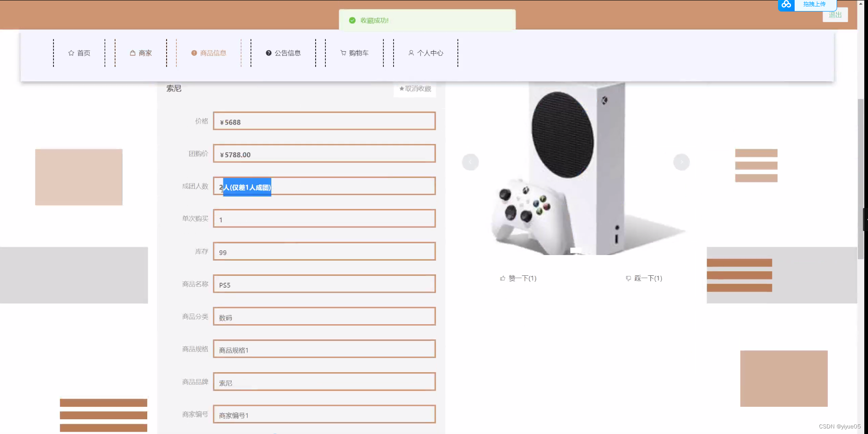Viewport: 868px width, 434px height.
Task: Show next product image with right arrow
Action: [682, 162]
